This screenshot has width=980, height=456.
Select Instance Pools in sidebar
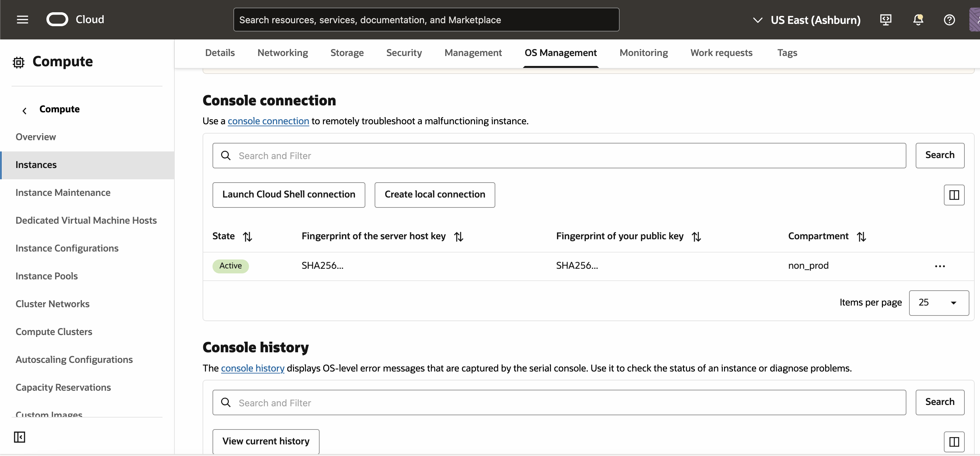[x=46, y=276]
